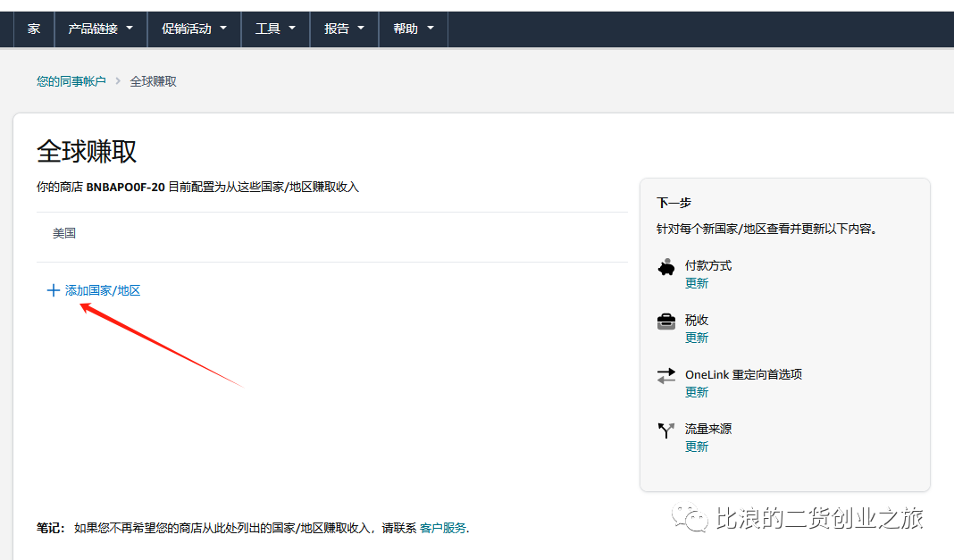Open the 报告 menu
The image size is (954, 560).
(x=345, y=29)
